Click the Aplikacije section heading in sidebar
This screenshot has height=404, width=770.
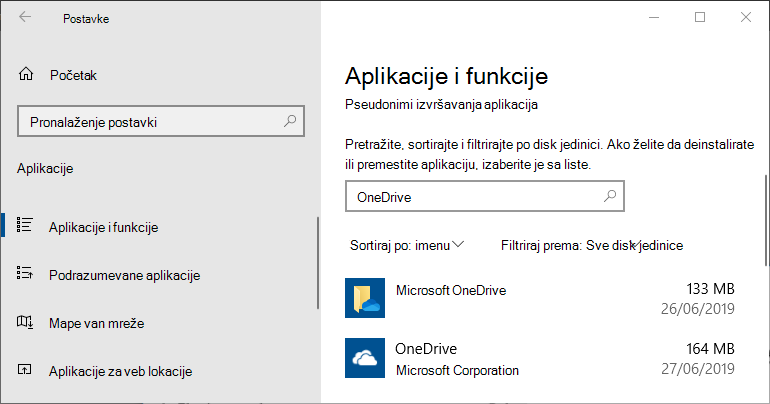[45, 168]
